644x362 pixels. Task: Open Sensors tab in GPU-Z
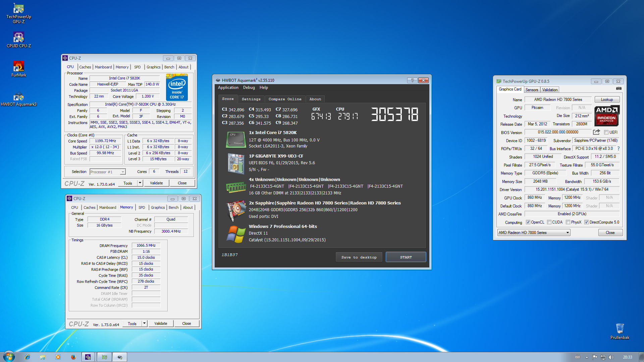click(x=532, y=90)
